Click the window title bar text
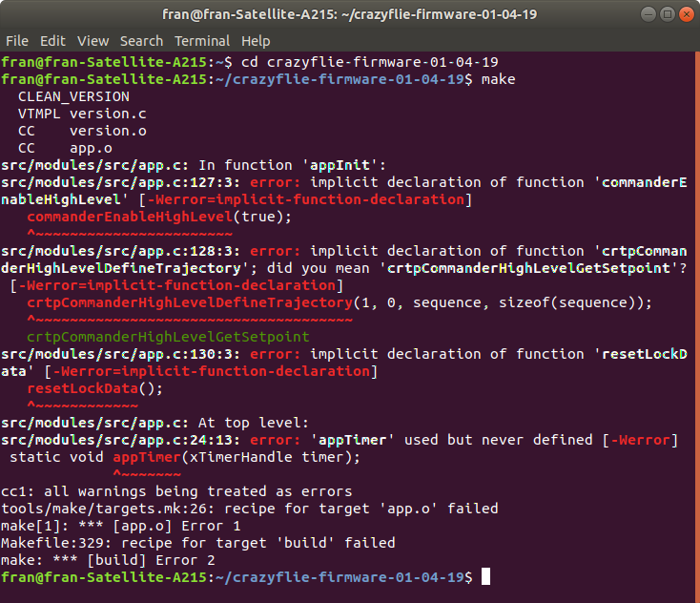The height and width of the screenshot is (603, 700). click(x=349, y=14)
